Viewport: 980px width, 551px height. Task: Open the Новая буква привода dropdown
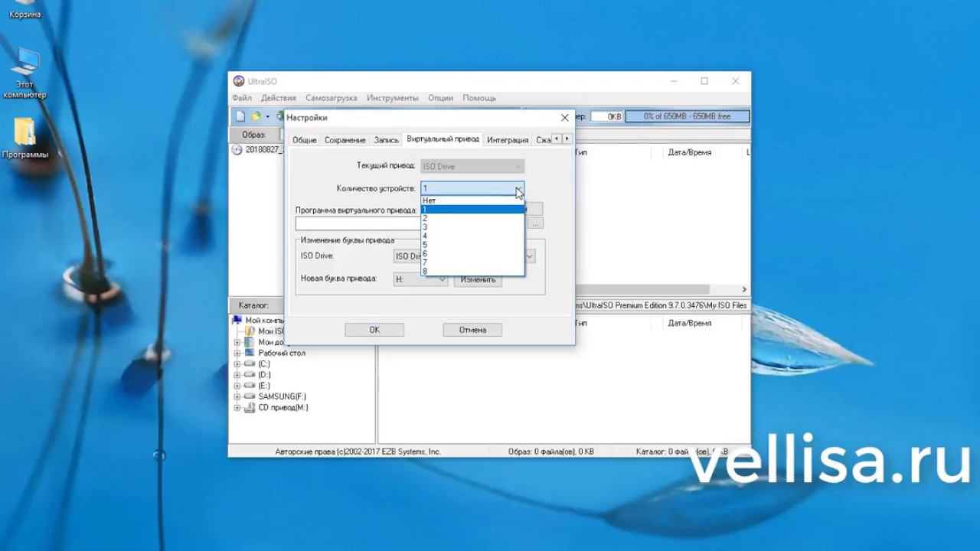click(420, 279)
